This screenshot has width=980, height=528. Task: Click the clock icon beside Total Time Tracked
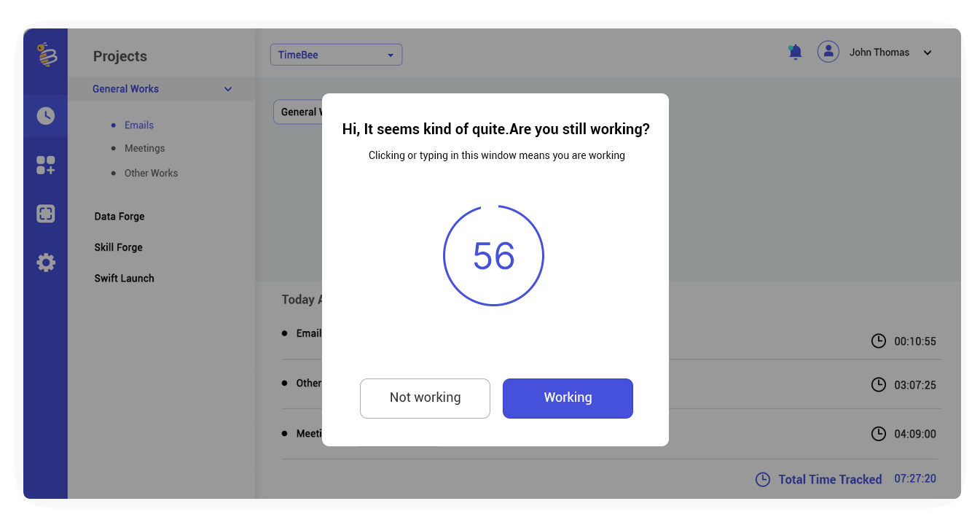[x=762, y=479]
